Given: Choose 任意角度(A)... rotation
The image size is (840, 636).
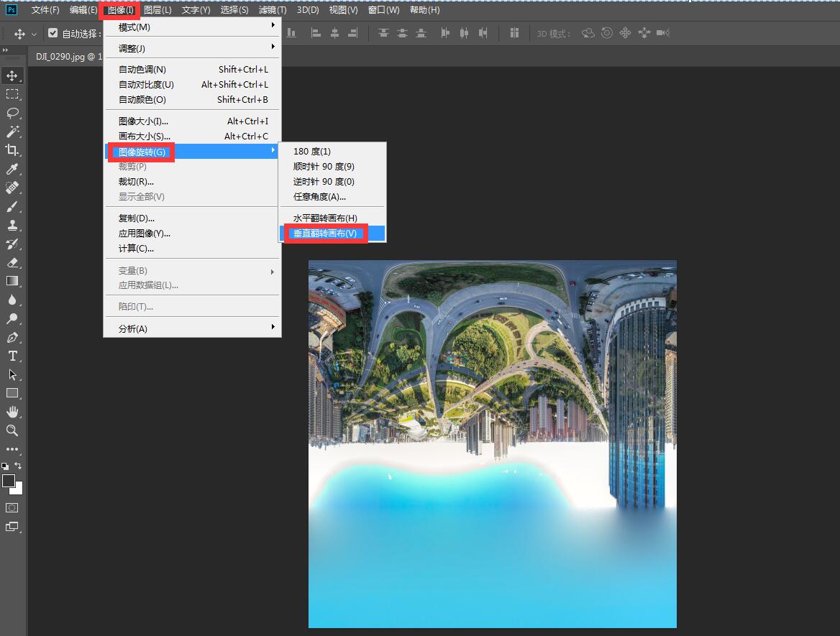Looking at the screenshot, I should (332, 196).
